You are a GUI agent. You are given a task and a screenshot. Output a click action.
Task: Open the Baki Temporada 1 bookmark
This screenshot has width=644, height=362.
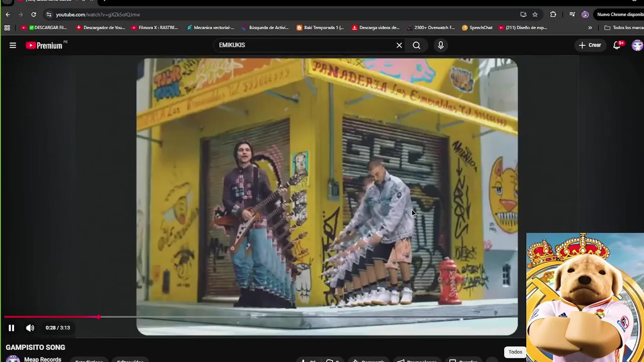tap(320, 28)
